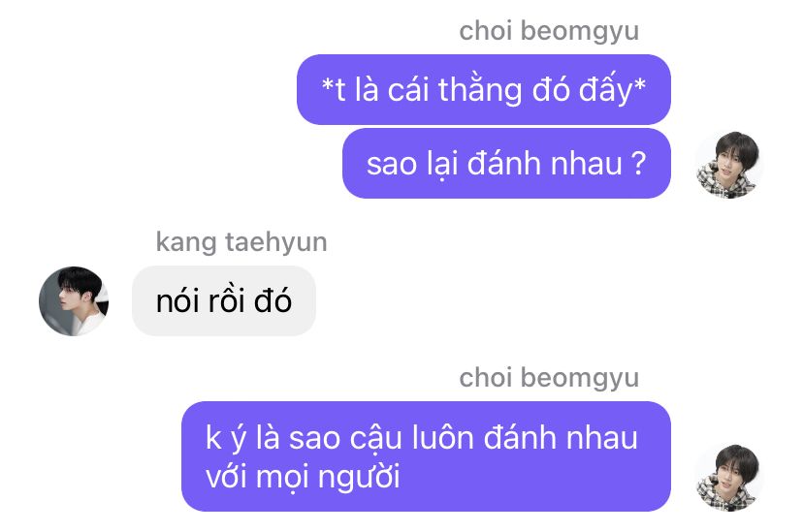Viewport: 803px width, 532px height.
Task: Select the 'sao lại đánh nhau ?' message bubble
Action: [506, 164]
